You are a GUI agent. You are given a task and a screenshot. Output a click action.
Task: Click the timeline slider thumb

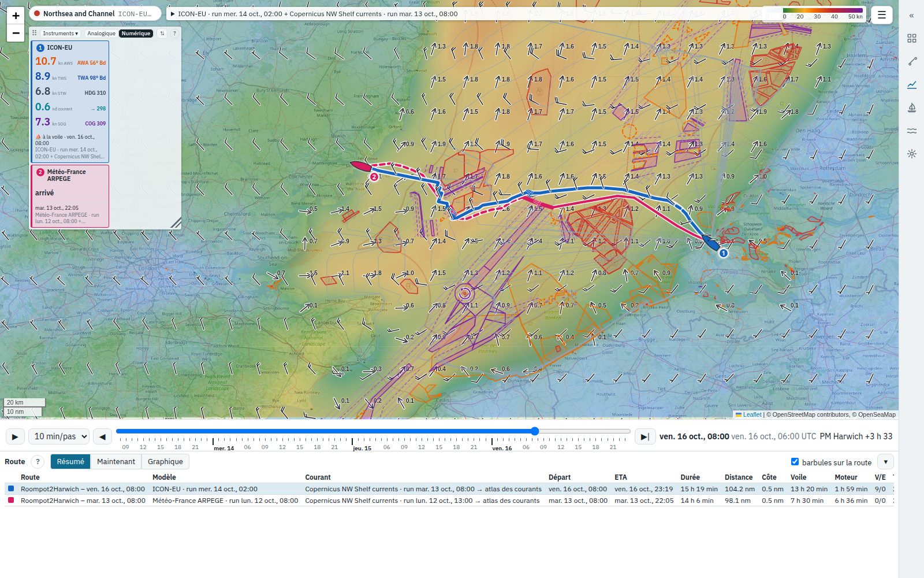pyautogui.click(x=535, y=431)
